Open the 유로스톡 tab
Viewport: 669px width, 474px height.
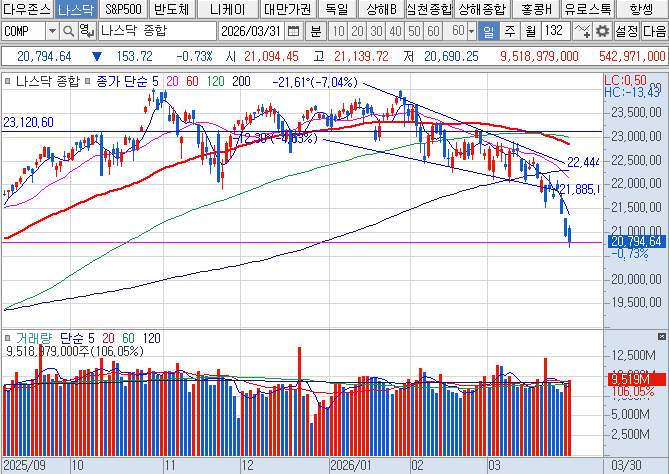click(588, 9)
